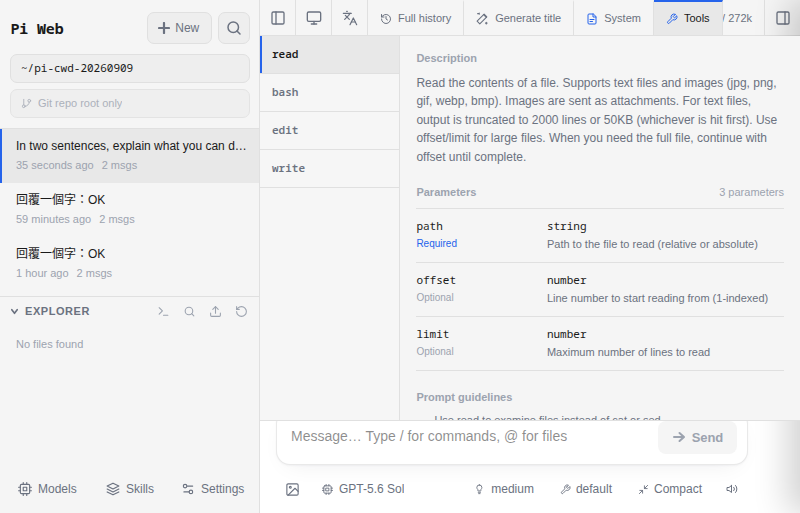Toggle Git repo root only option
This screenshot has width=800, height=513.
point(130,103)
